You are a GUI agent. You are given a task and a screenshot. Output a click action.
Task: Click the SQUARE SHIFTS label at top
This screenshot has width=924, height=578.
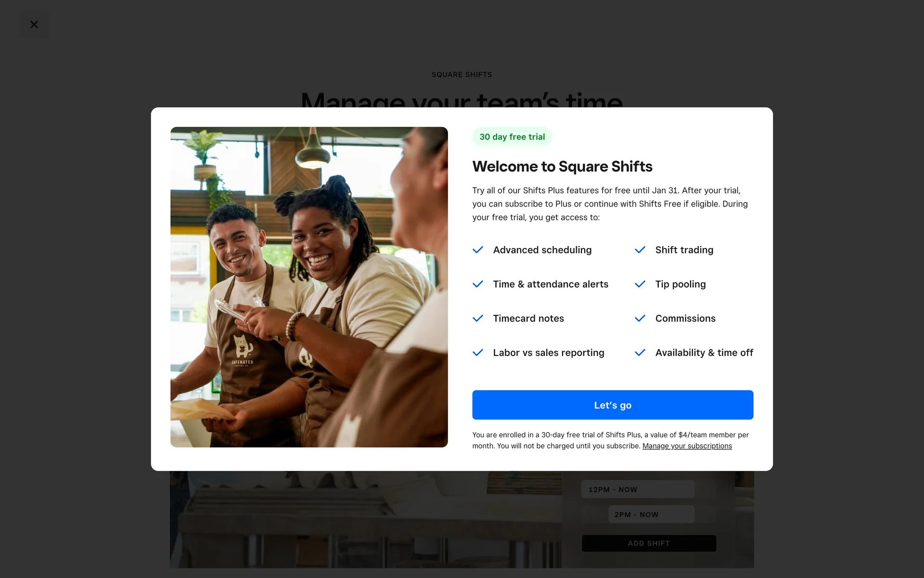tap(462, 75)
